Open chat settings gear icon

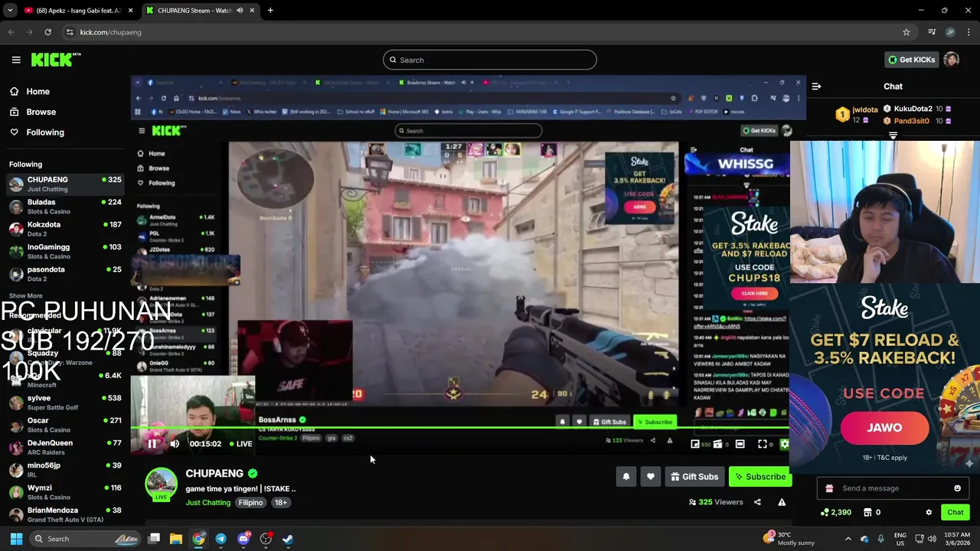[x=929, y=513]
